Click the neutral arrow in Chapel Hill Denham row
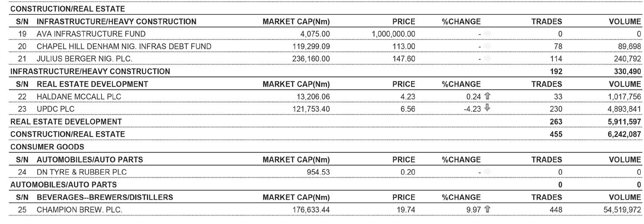The height and width of the screenshot is (224, 644). tap(487, 46)
